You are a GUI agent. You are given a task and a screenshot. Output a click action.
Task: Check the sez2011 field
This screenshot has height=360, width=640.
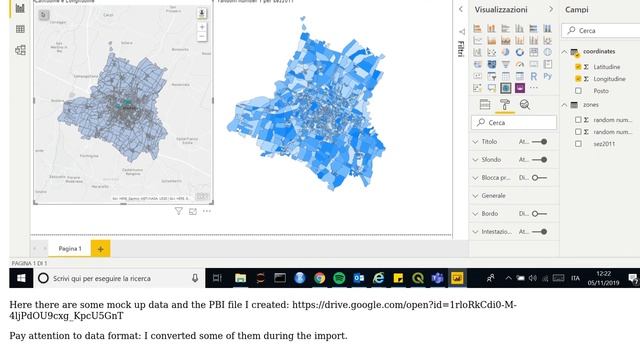(578, 144)
